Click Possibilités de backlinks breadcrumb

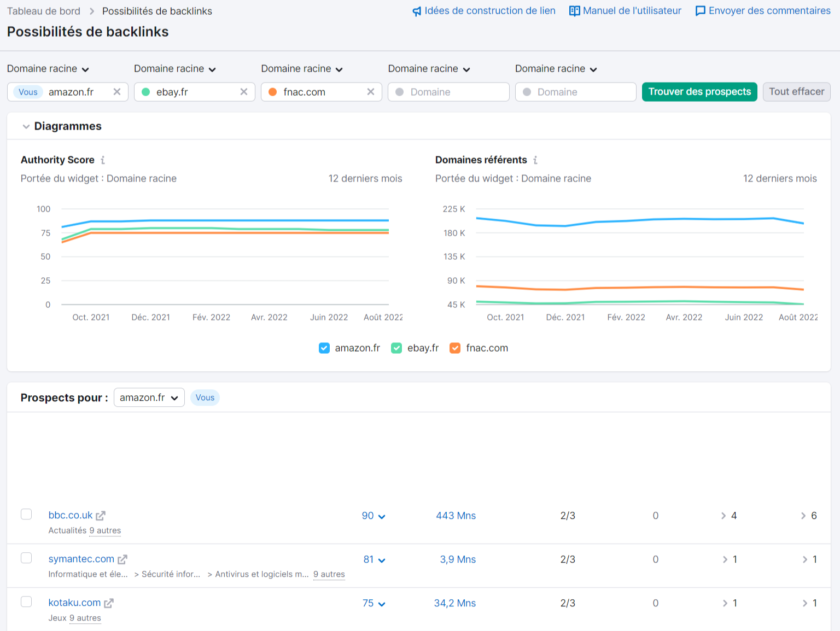[x=157, y=11]
